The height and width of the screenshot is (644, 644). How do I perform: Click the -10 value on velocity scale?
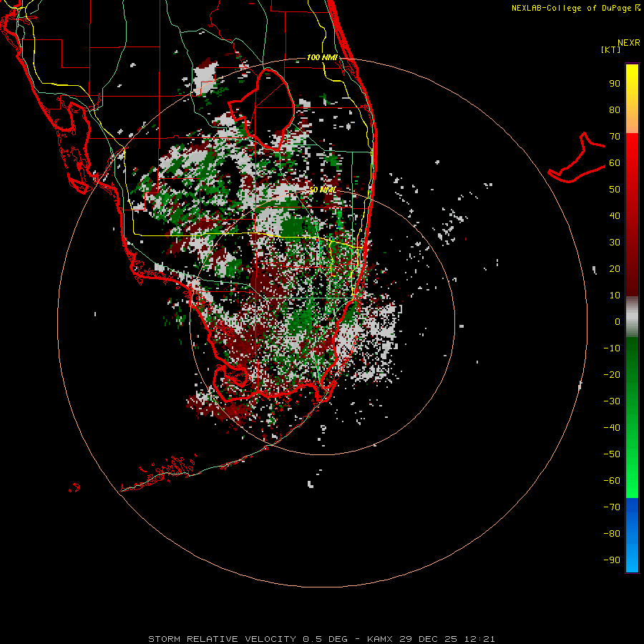[612, 348]
